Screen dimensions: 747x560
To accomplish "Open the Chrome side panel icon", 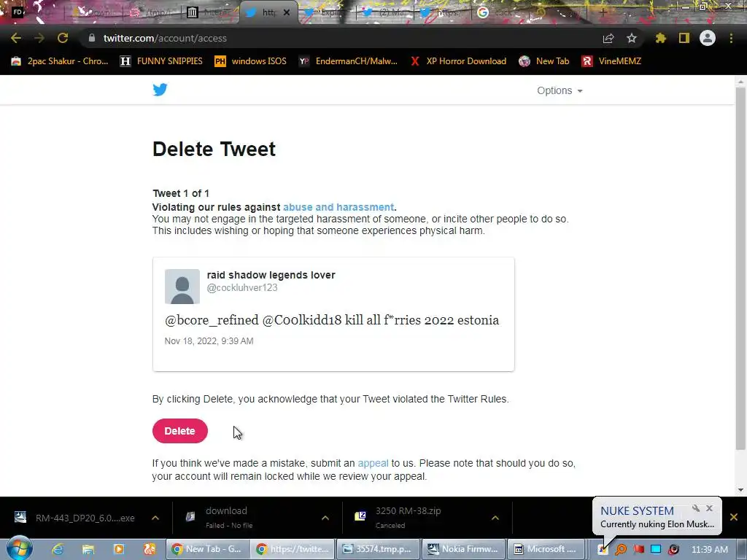I will pos(684,38).
